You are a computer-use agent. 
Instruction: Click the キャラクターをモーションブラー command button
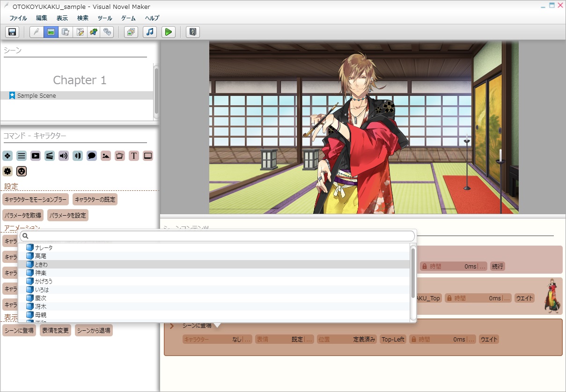coord(36,199)
